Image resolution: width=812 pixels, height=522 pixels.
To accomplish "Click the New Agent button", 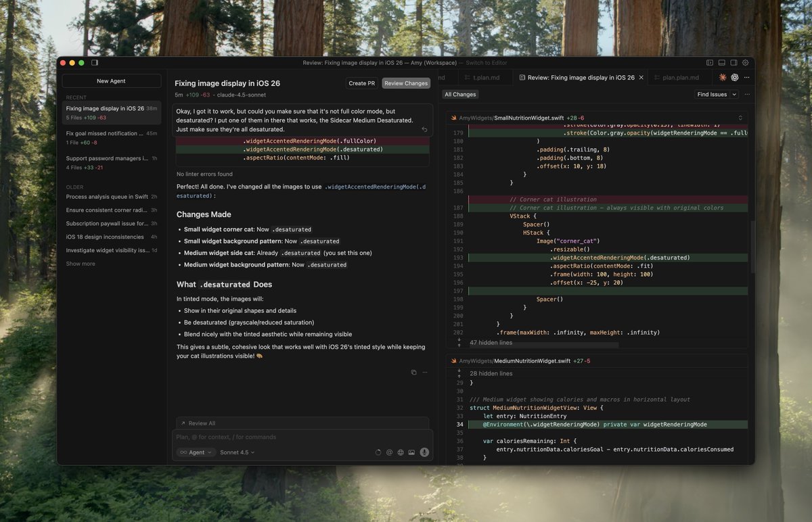I will (x=112, y=81).
